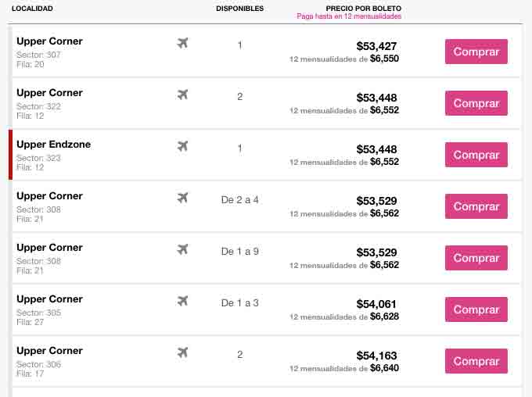Buy the $53,427 Upper Corner ticket
The height and width of the screenshot is (397, 532).
pyautogui.click(x=476, y=52)
